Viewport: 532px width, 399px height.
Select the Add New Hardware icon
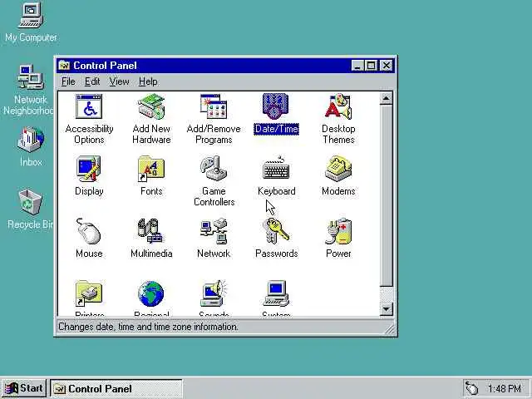tap(151, 107)
